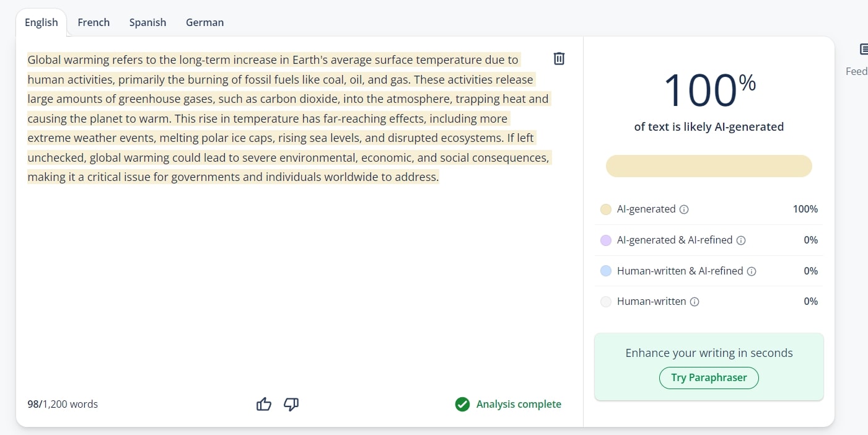Click the blue Human-written & AI-refined dot

[x=606, y=271]
